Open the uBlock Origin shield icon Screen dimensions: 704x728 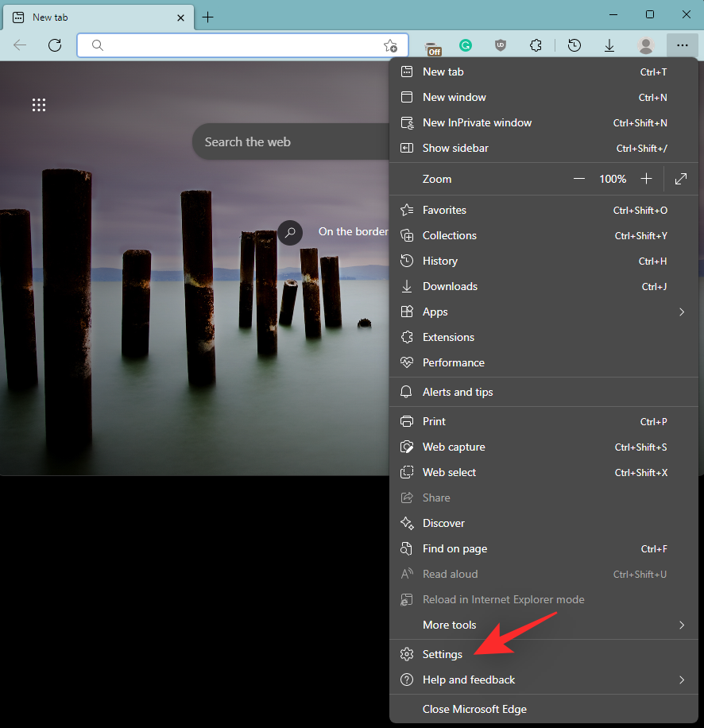(x=501, y=45)
